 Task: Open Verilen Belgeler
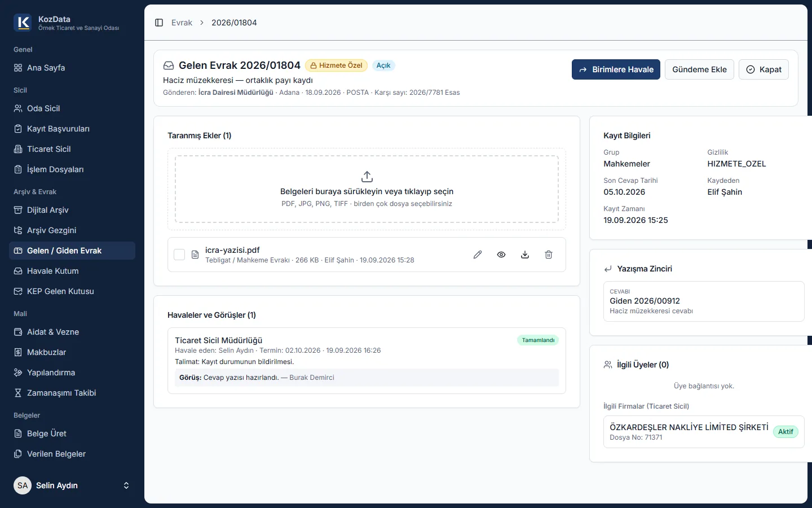72,454
